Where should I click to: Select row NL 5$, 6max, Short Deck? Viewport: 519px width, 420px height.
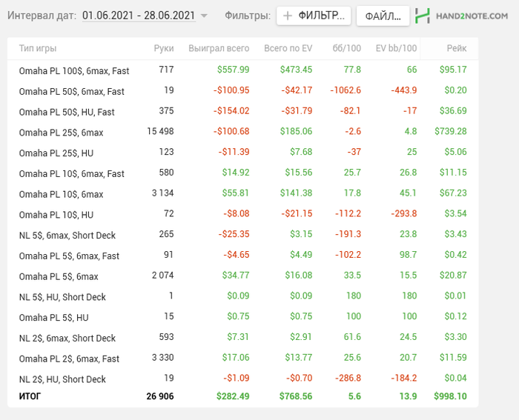click(242, 235)
